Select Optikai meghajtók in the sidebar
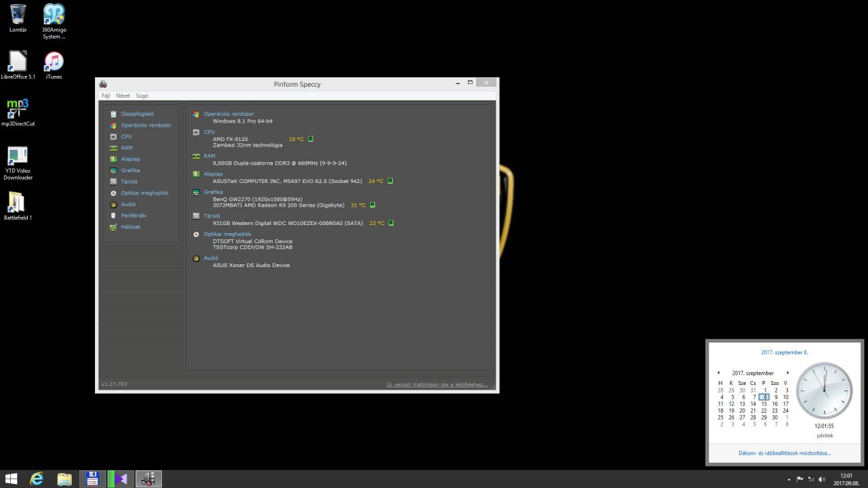This screenshot has width=868, height=488. 144,193
